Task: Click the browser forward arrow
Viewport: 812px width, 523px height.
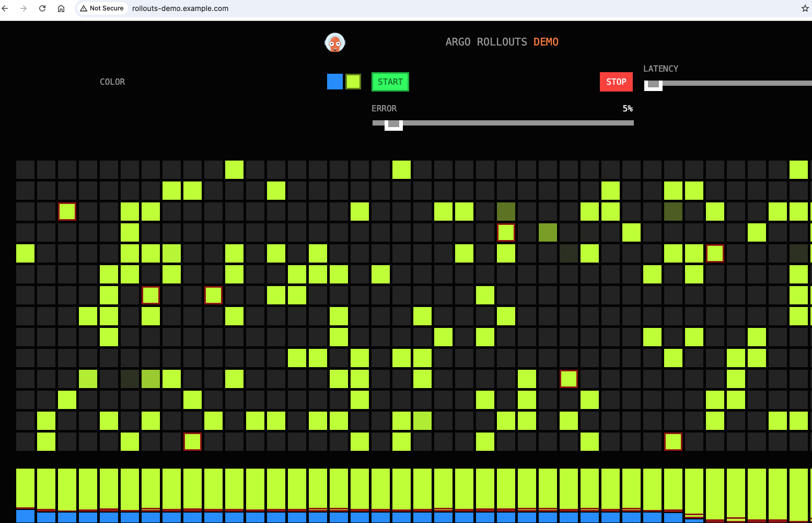Action: pyautogui.click(x=24, y=8)
